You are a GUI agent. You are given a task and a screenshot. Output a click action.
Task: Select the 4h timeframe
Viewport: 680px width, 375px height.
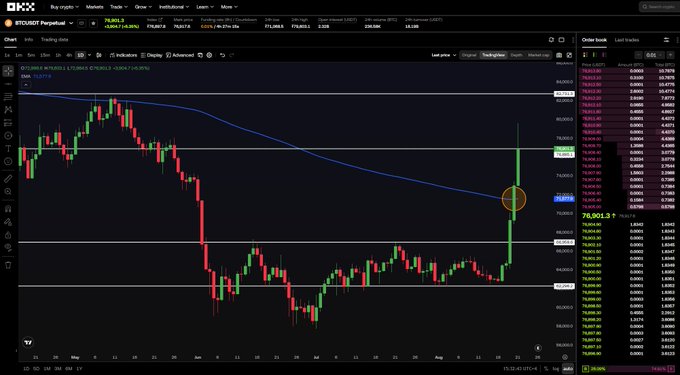tap(69, 55)
